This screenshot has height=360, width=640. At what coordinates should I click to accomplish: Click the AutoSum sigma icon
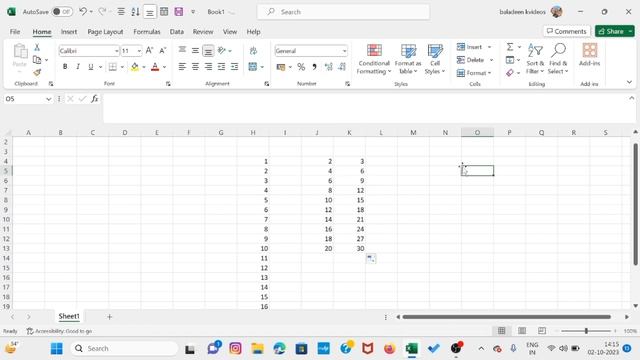pos(510,47)
